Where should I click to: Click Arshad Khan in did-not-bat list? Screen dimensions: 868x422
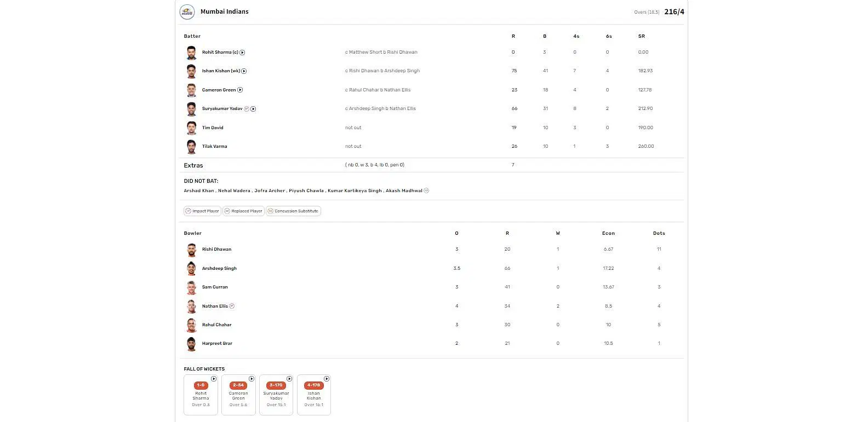point(199,190)
